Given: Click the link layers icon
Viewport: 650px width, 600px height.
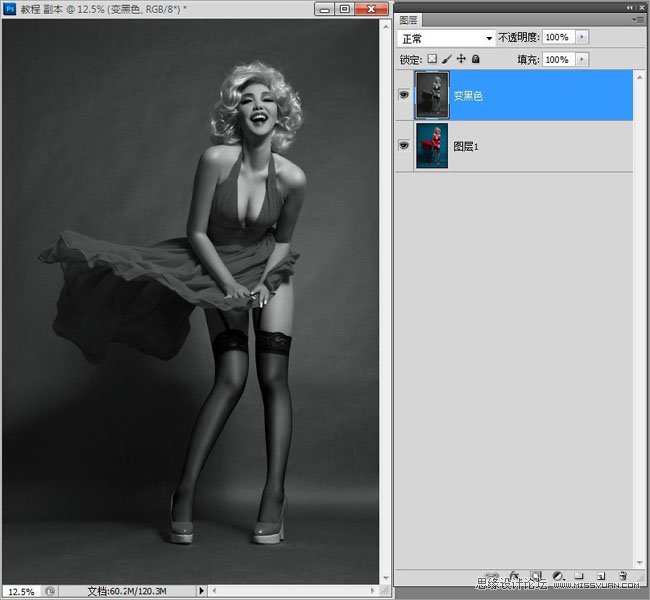Looking at the screenshot, I should click(x=494, y=577).
